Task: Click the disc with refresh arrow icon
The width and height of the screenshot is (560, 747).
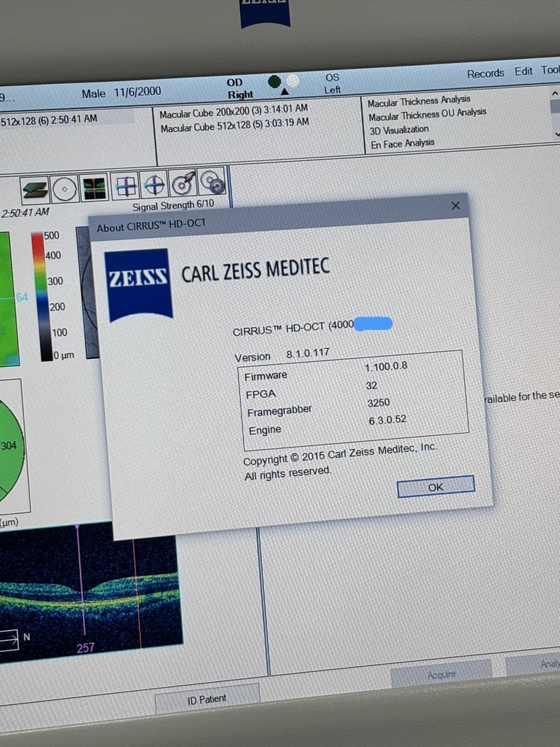Action: (x=211, y=181)
